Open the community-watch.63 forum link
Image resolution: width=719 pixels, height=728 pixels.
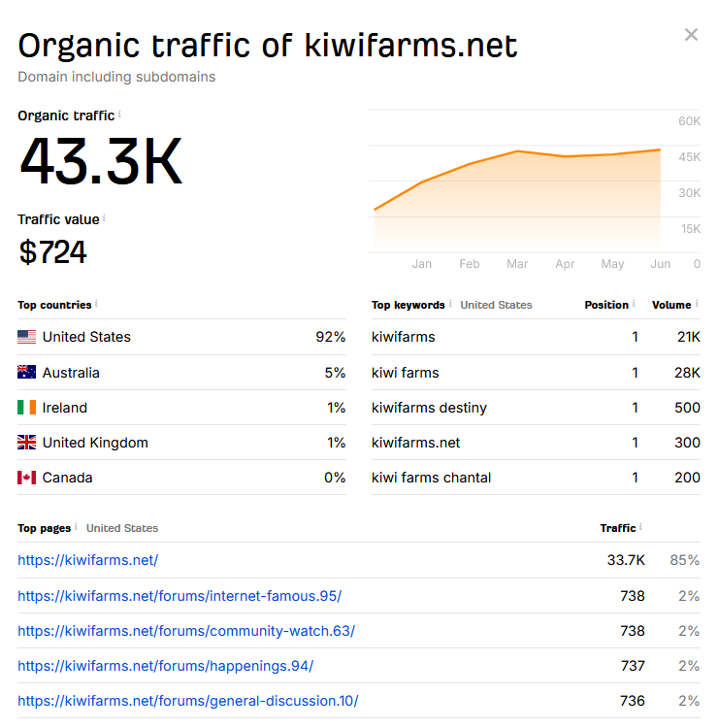186,631
